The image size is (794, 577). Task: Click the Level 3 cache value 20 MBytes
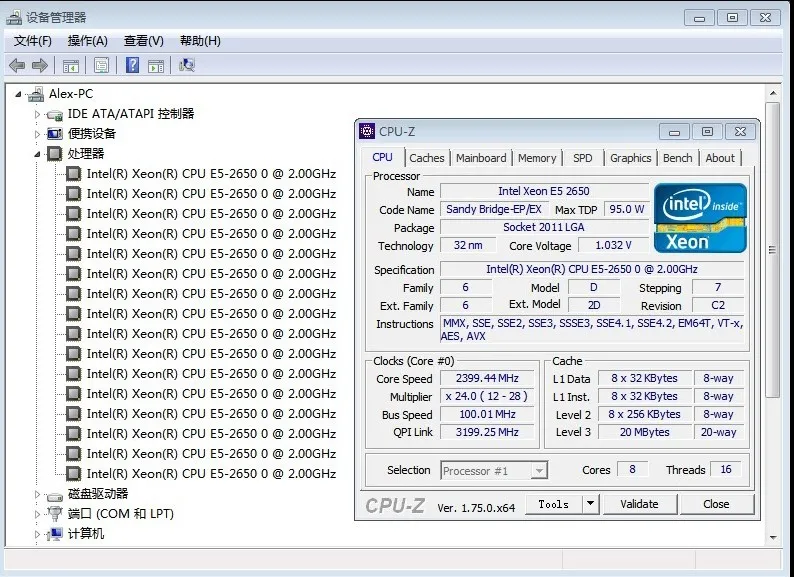(x=645, y=432)
